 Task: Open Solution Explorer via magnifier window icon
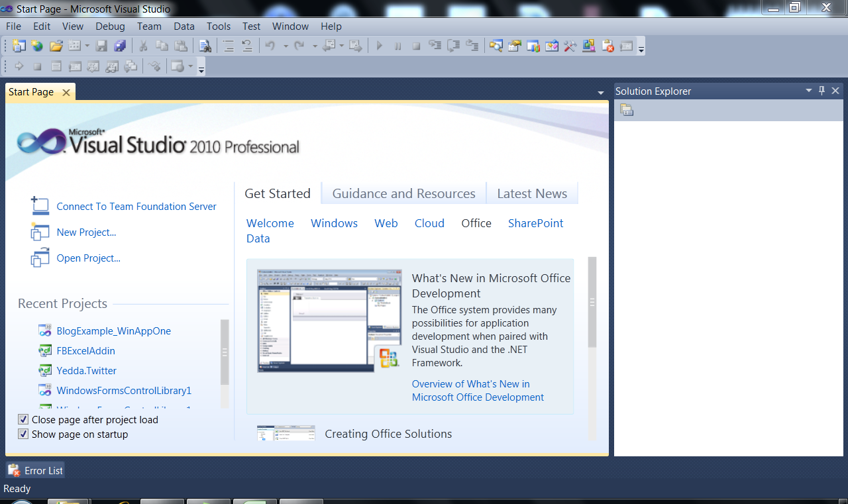click(496, 46)
